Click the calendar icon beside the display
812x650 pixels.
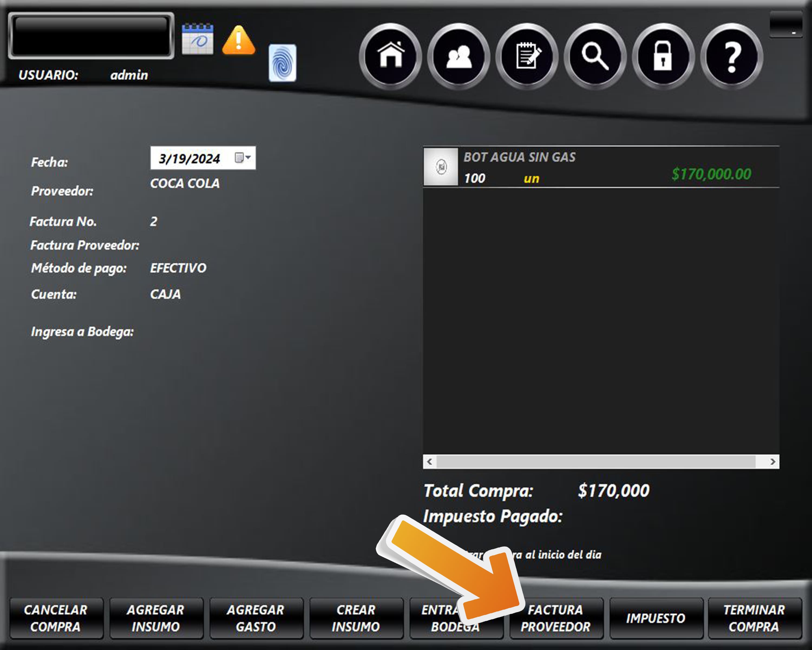tap(197, 40)
